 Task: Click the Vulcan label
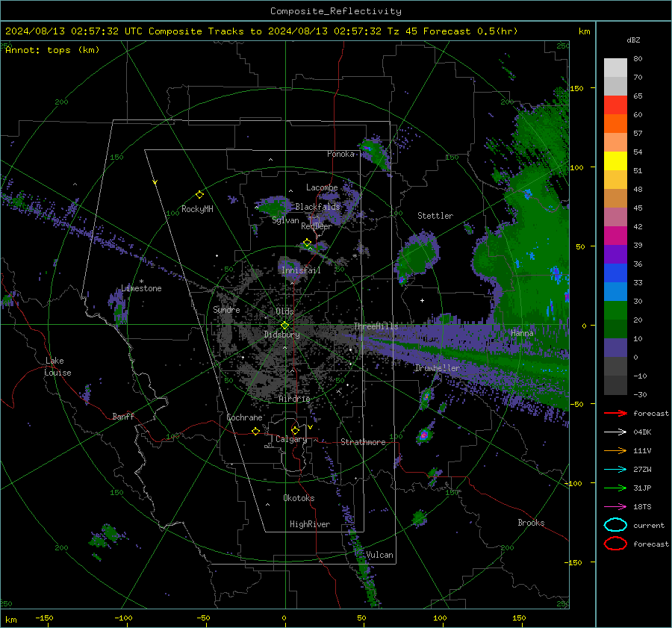coord(379,555)
